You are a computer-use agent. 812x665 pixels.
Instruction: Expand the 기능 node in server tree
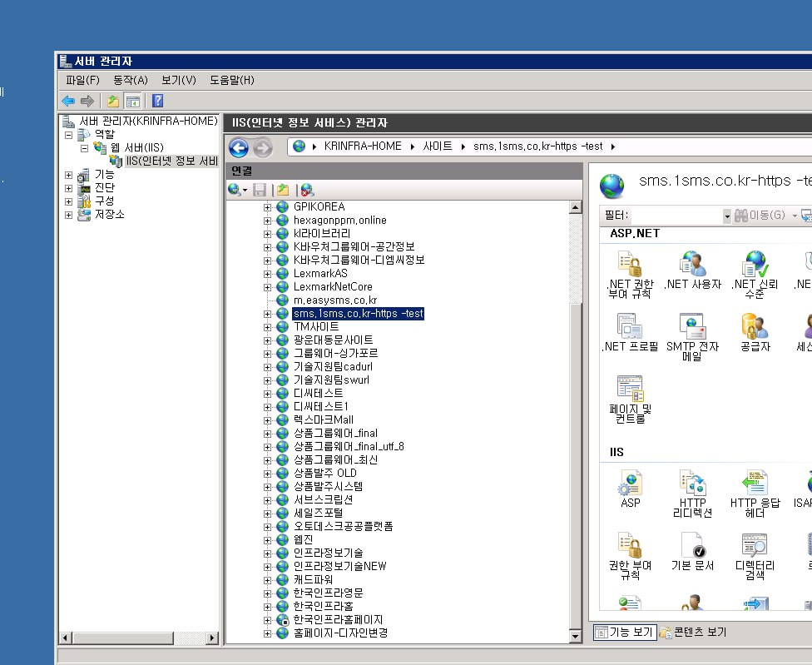click(68, 175)
